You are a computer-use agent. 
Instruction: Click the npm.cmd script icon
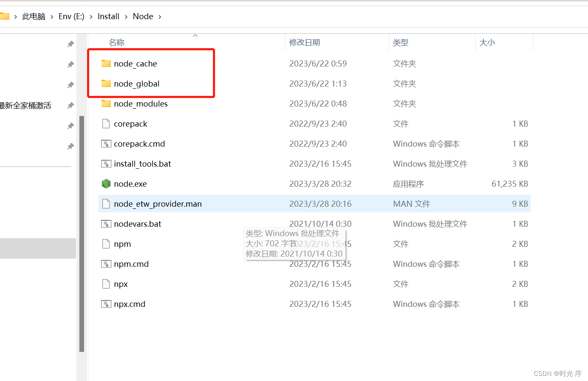point(106,264)
